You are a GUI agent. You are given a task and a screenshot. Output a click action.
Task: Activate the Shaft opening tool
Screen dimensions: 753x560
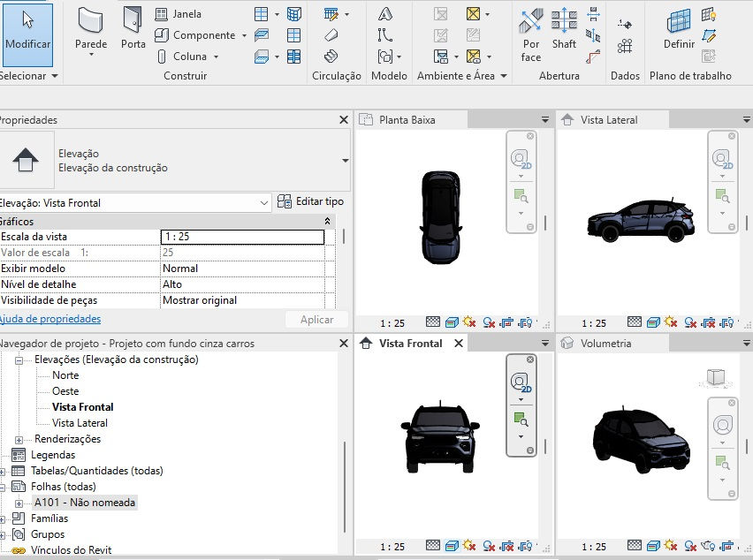564,29
